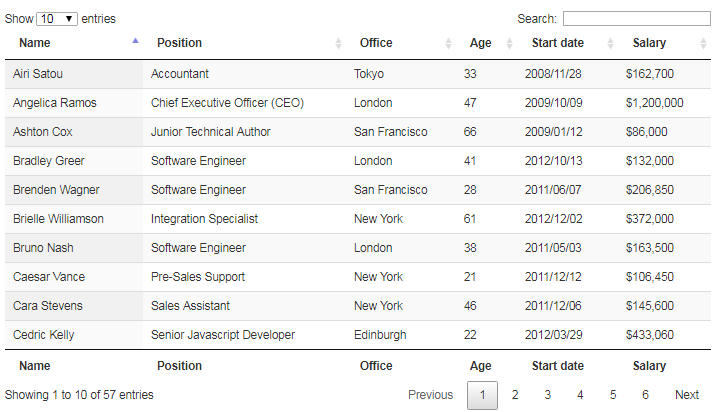Click the Salary column sort arrows

[703, 43]
